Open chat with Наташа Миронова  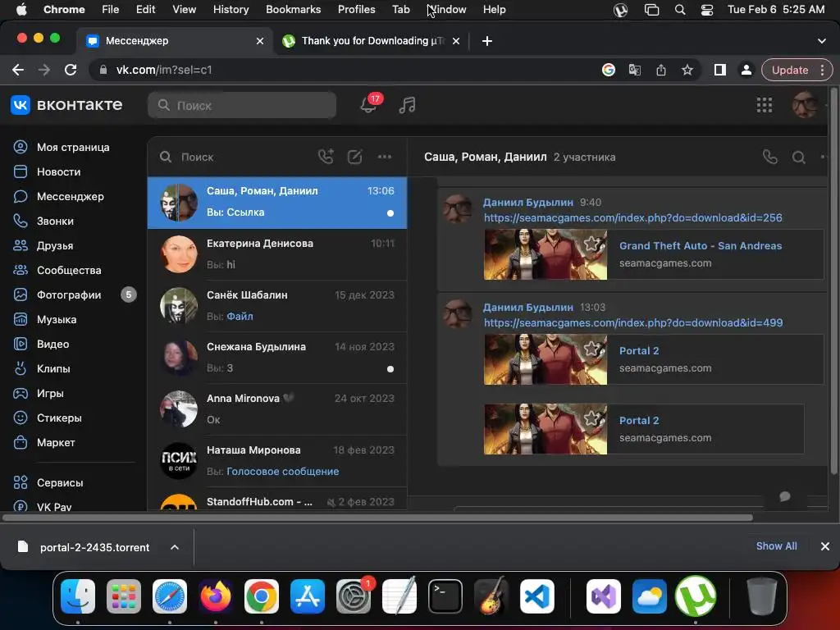point(277,461)
